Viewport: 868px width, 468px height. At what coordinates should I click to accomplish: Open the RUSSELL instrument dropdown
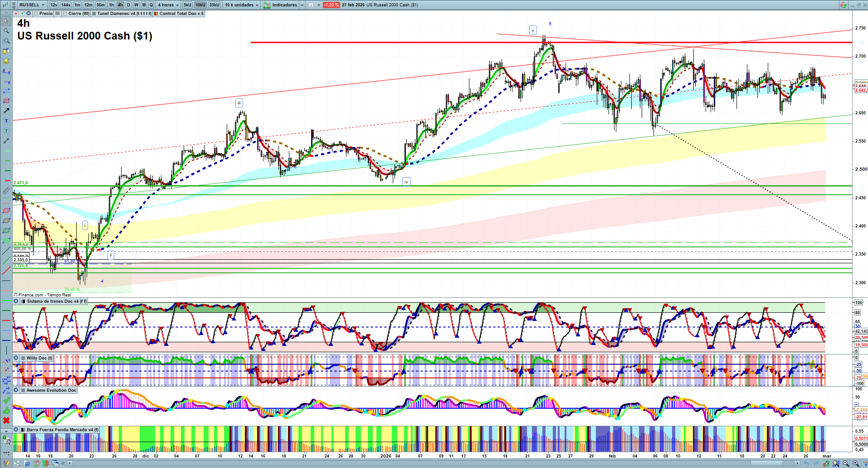pos(32,5)
